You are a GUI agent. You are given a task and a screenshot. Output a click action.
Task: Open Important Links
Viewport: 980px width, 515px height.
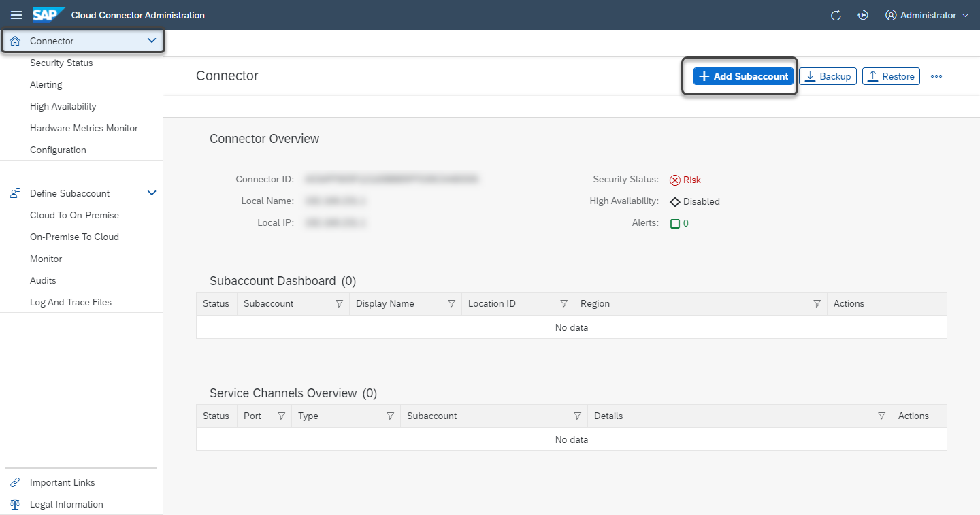(62, 482)
